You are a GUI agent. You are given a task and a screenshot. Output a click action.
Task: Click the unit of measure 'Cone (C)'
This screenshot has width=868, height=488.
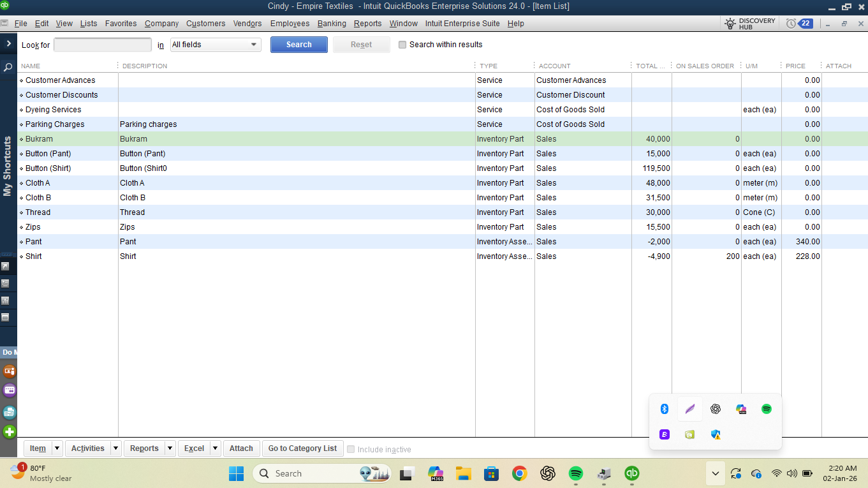(x=759, y=212)
